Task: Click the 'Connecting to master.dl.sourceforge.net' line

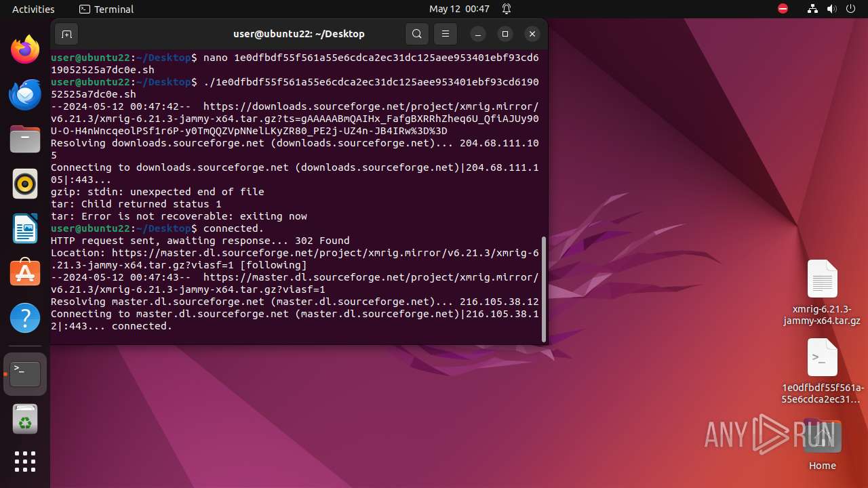Action: pyautogui.click(x=295, y=320)
